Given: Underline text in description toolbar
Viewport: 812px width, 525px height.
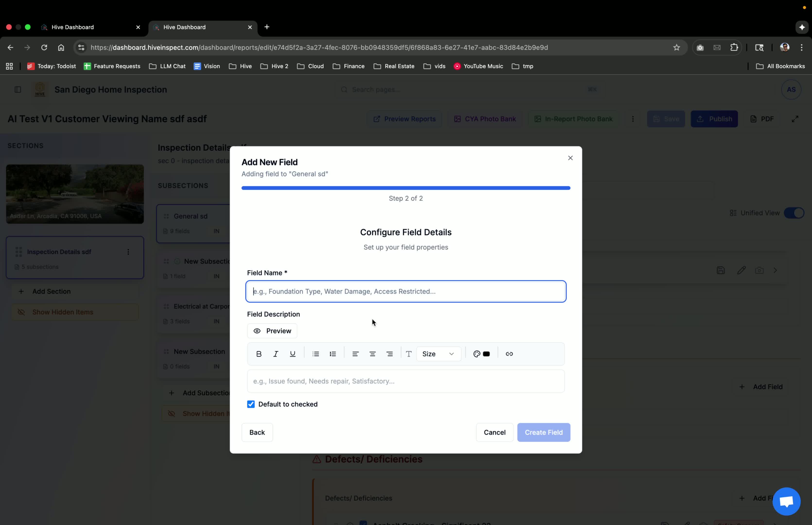Looking at the screenshot, I should (x=292, y=354).
